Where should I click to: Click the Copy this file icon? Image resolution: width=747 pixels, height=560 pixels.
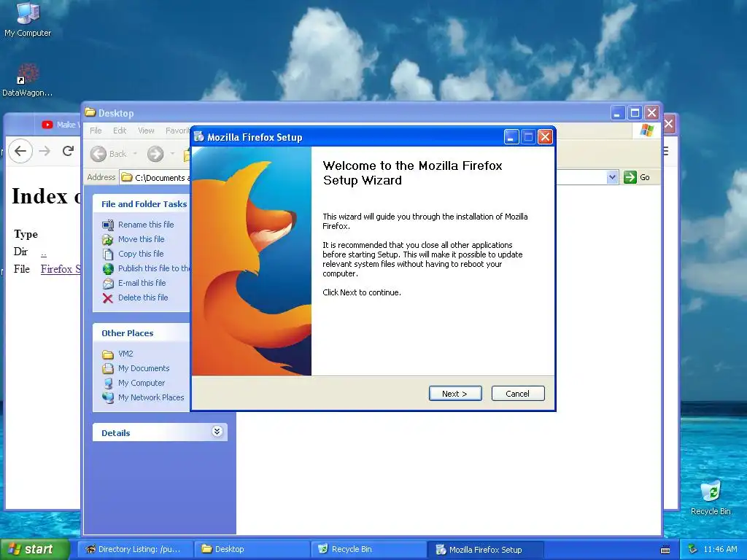coord(108,254)
